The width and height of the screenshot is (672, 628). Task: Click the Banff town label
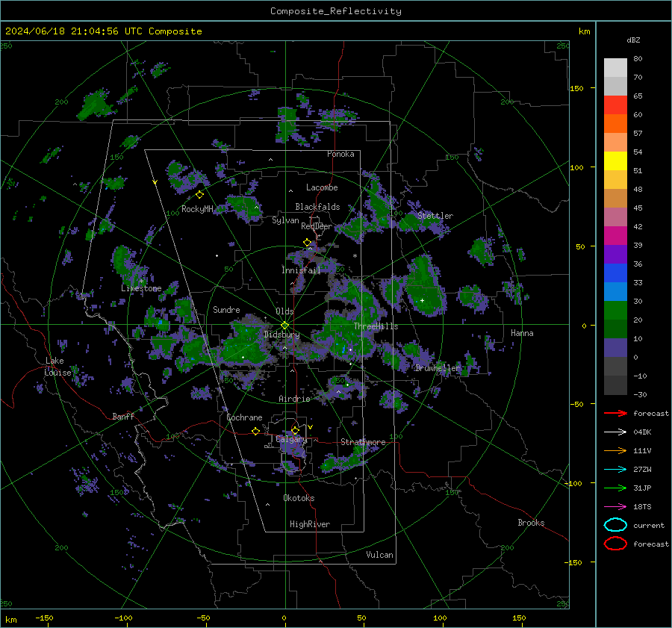pos(123,416)
